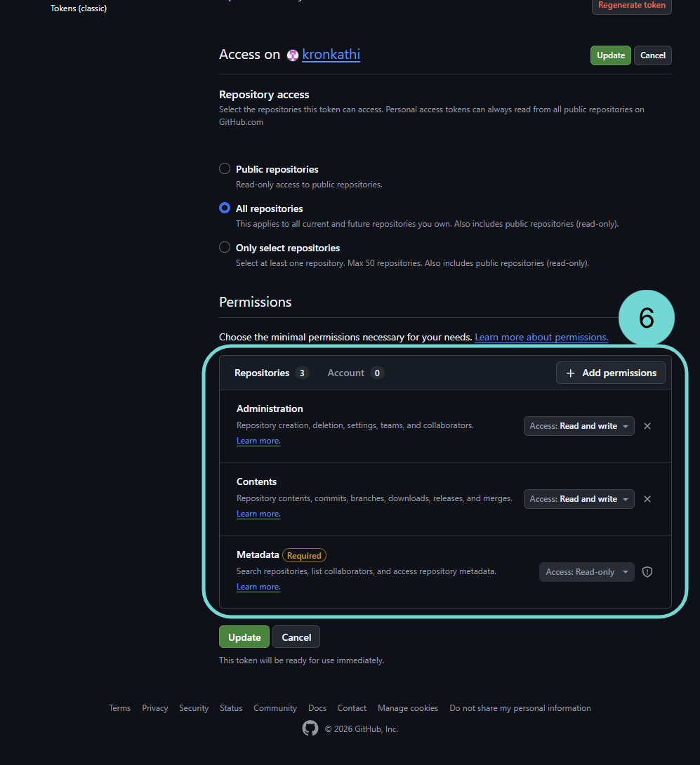
Task: Switch to the Account permissions tab
Action: [345, 373]
